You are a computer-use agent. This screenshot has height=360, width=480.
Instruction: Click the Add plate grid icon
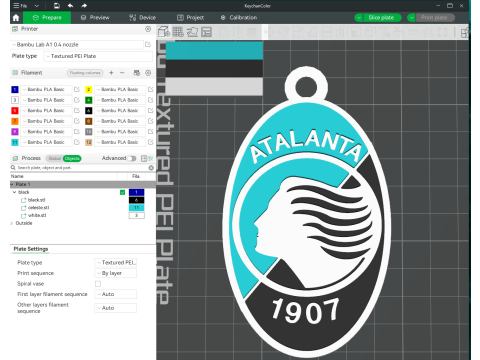(x=178, y=32)
